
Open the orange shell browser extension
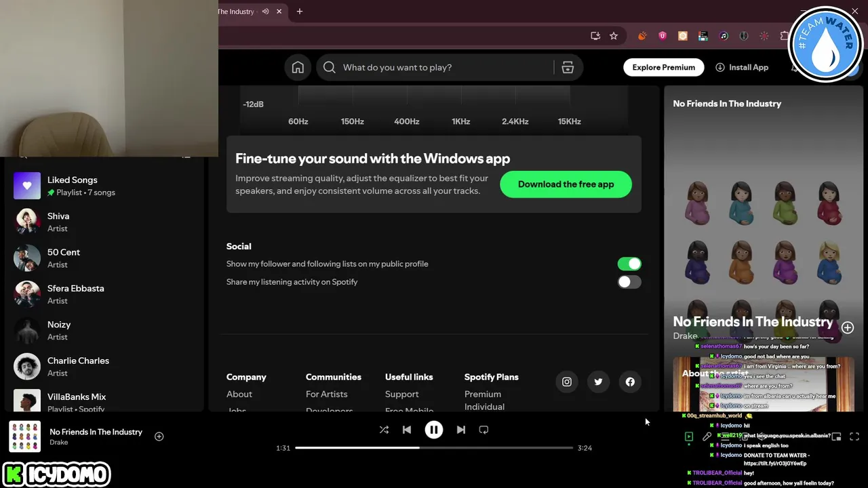(642, 36)
